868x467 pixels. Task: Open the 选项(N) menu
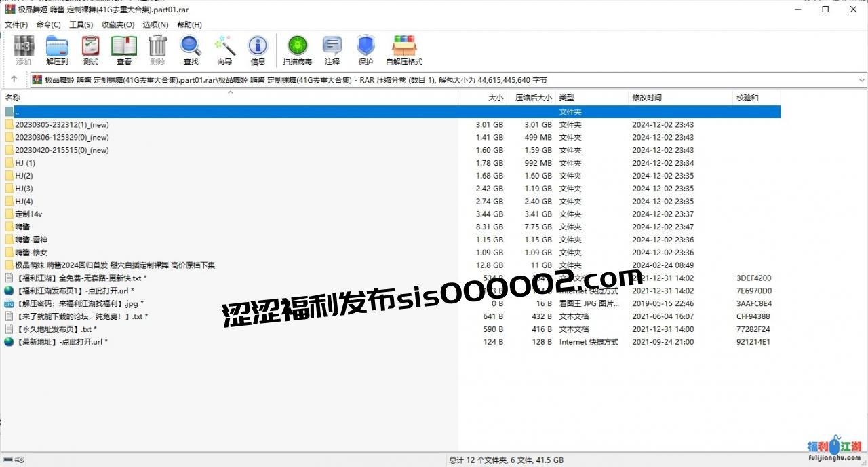pyautogui.click(x=155, y=24)
